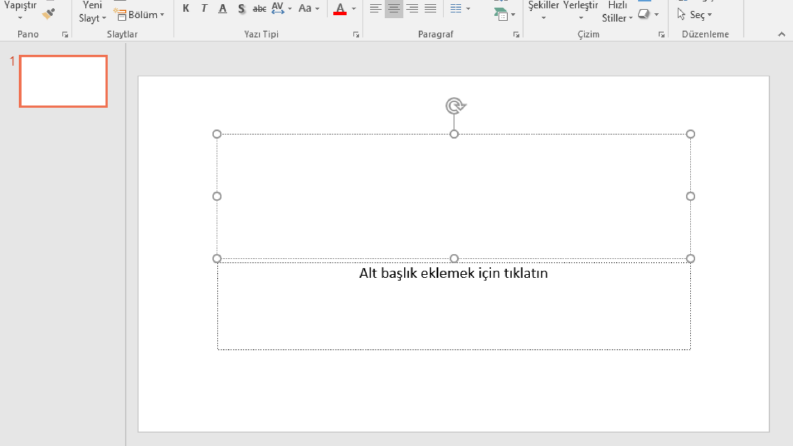Click the rotation handle of title box

[455, 106]
